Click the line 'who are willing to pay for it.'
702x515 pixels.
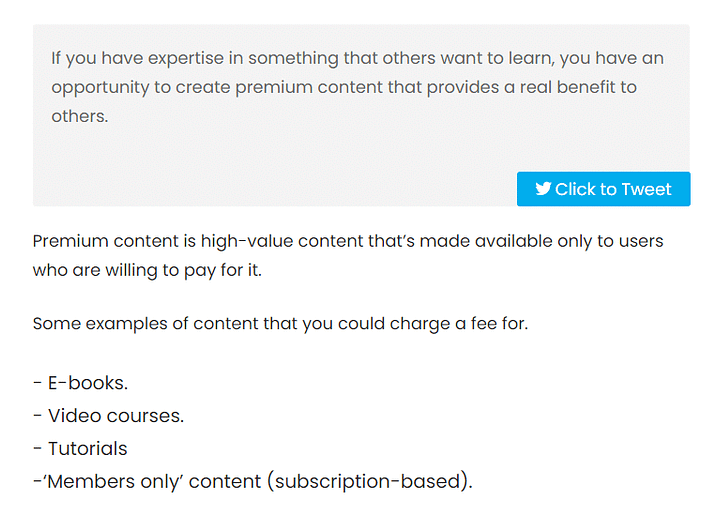click(147, 270)
